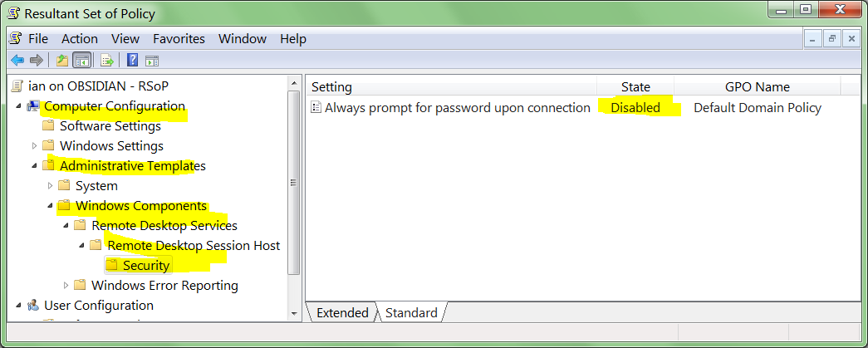The width and height of the screenshot is (868, 348).
Task: Open Help from the toolbar question-mark icon
Action: [x=132, y=60]
